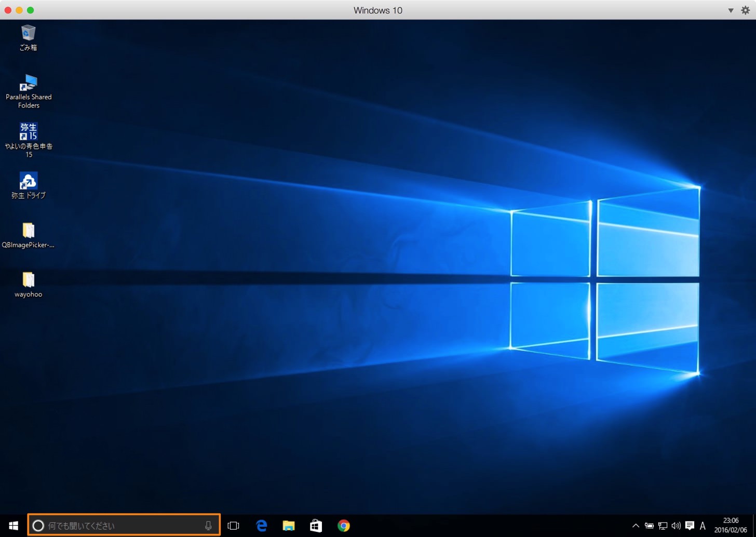The height and width of the screenshot is (537, 756).
Task: Minimize the Windows 10 VM window
Action: (19, 10)
